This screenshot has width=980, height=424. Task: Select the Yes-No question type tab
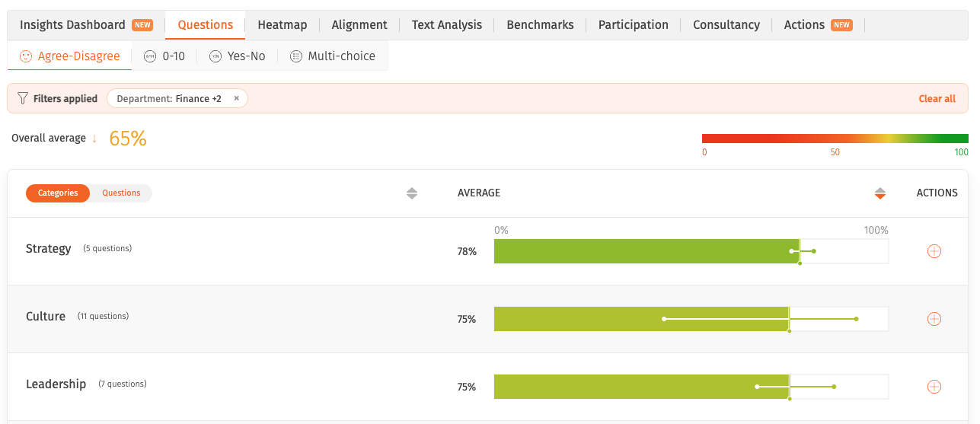[x=237, y=56]
